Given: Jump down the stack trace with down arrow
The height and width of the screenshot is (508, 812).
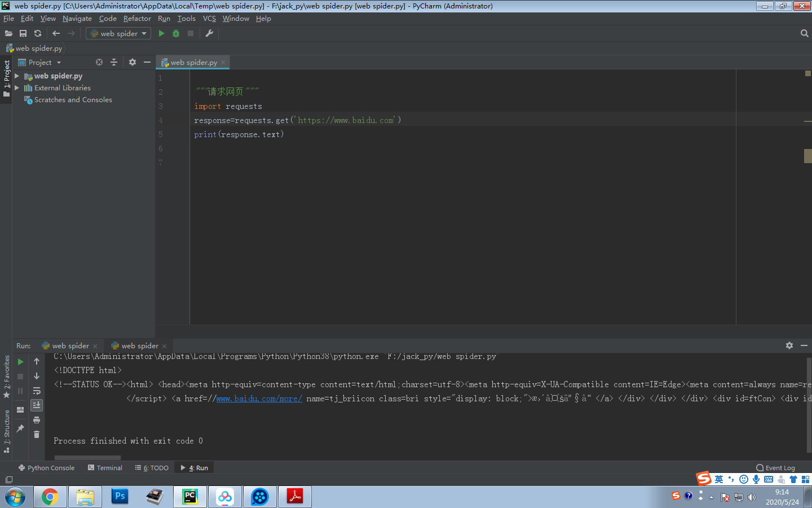Looking at the screenshot, I should (x=37, y=376).
